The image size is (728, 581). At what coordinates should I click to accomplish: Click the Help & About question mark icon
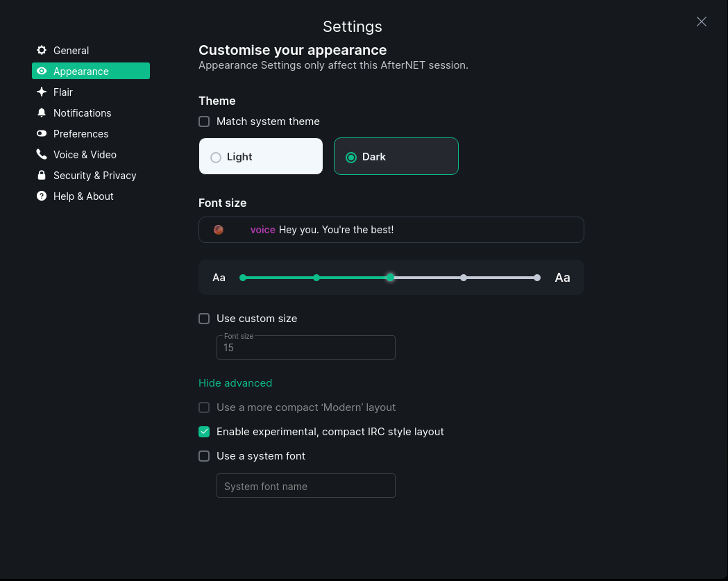tap(42, 196)
